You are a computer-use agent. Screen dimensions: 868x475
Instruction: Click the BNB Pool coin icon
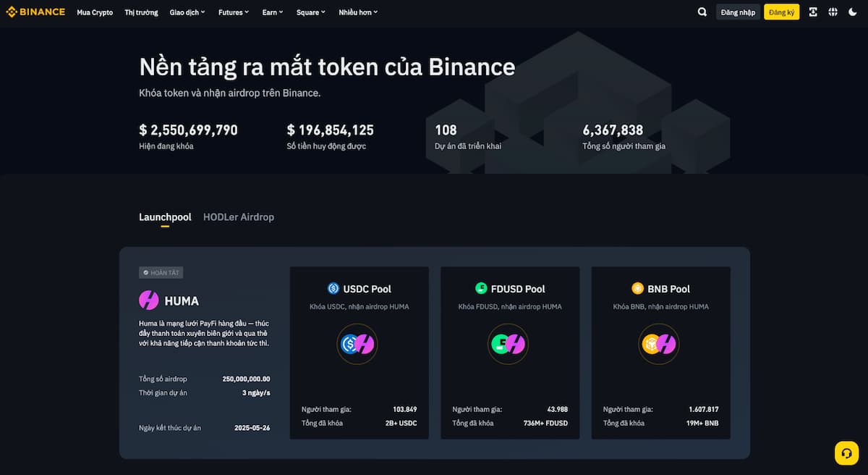pos(637,288)
